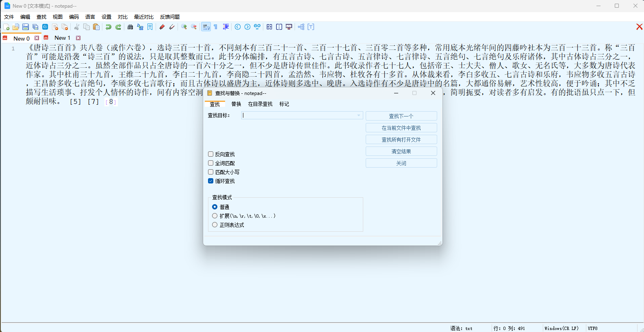Open the 语言 menu
Screen dimensions: 644x332
click(90, 17)
